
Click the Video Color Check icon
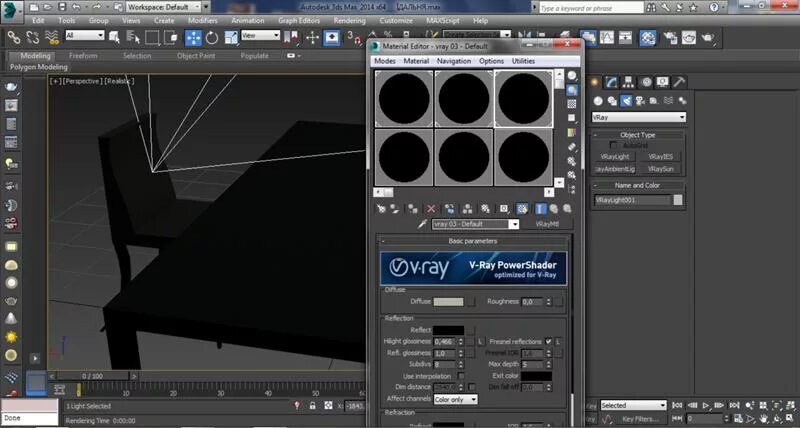(x=572, y=133)
